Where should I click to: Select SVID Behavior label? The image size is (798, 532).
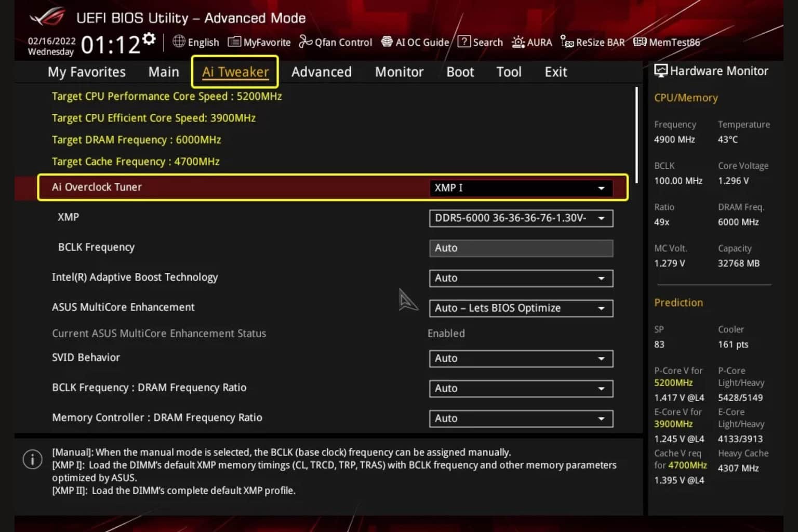point(86,357)
